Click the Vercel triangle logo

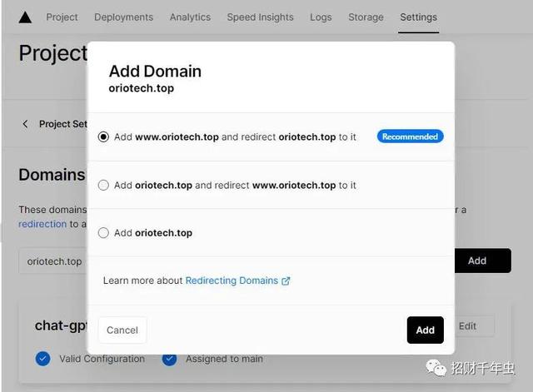click(x=25, y=17)
